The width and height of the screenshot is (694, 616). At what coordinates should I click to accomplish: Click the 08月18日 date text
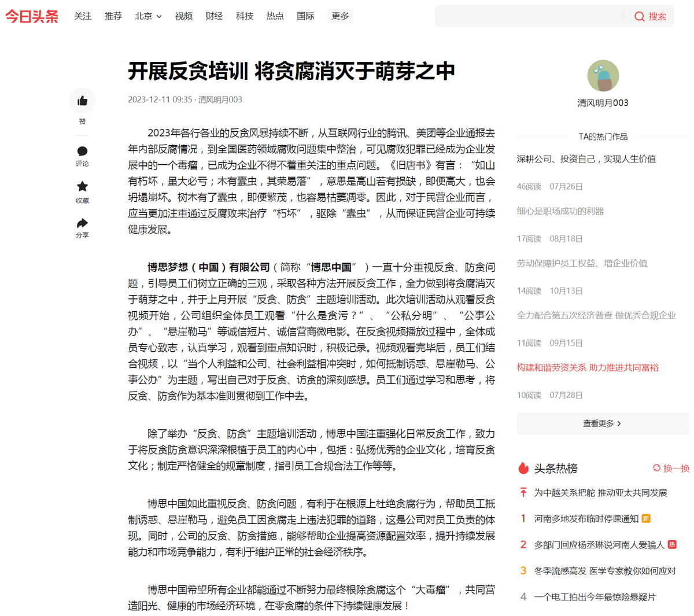tap(566, 238)
